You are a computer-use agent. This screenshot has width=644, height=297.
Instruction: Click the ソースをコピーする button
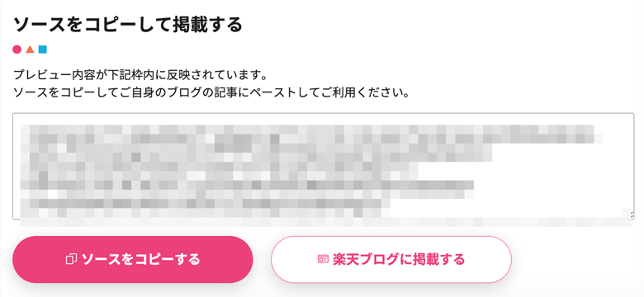(133, 259)
